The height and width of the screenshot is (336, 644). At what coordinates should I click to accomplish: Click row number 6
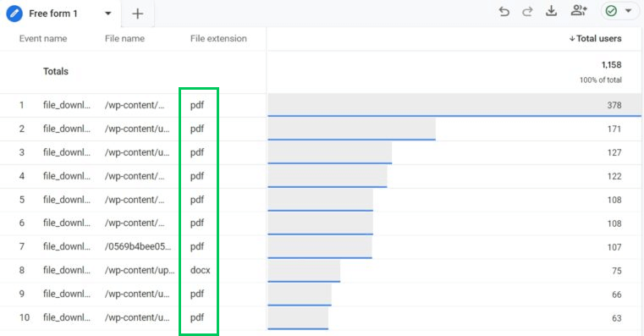tap(22, 223)
